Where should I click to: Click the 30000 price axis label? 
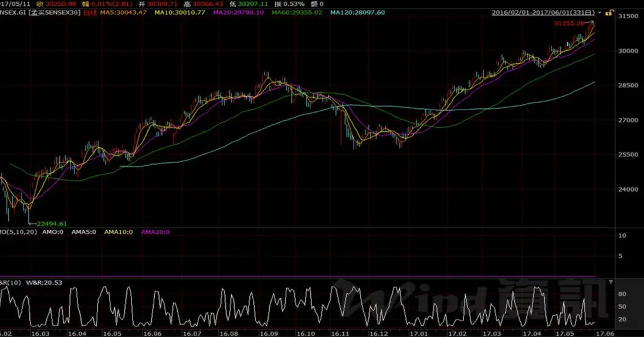(x=628, y=51)
